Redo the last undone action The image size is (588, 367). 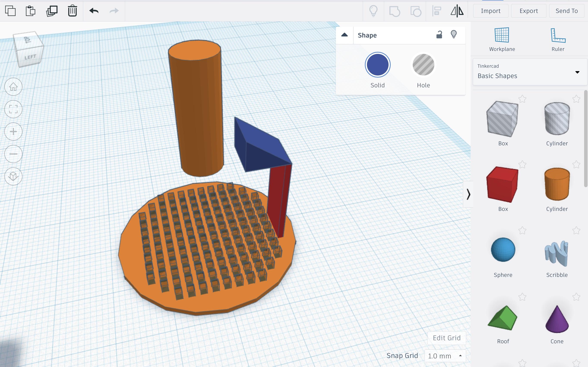click(x=114, y=11)
